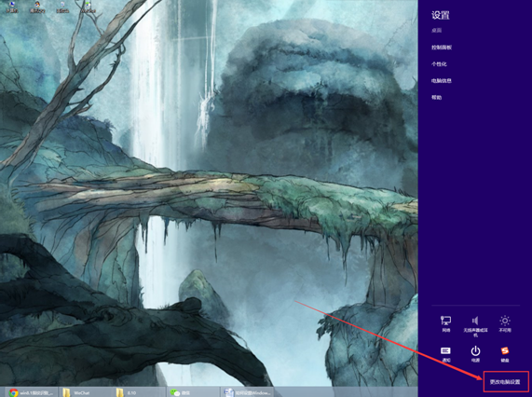Open 电脑信息 from the Settings panel
Image resolution: width=532 pixels, height=397 pixels.
[x=442, y=81]
